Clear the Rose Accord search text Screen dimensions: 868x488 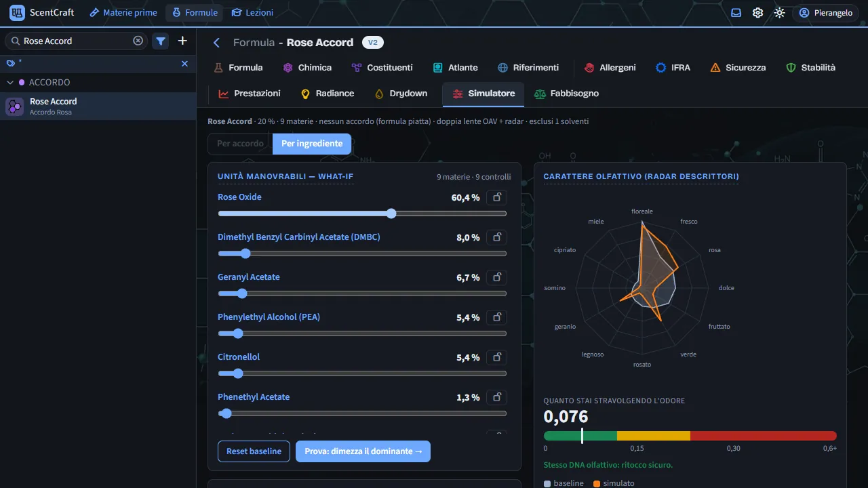(138, 41)
